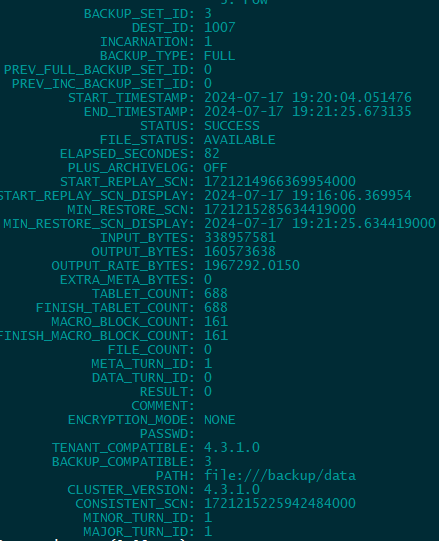This screenshot has height=541, width=439.
Task: Click the TABLET_COUNT value 688
Action: pos(216,294)
